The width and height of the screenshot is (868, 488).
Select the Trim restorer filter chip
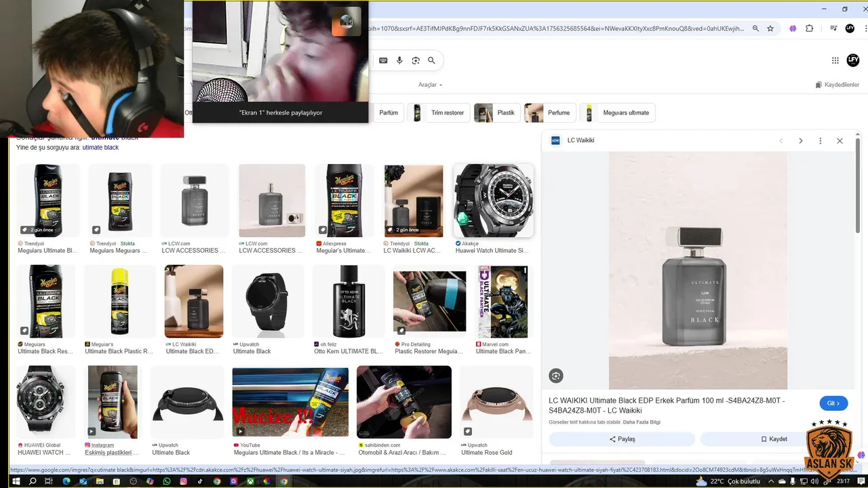[x=439, y=113]
